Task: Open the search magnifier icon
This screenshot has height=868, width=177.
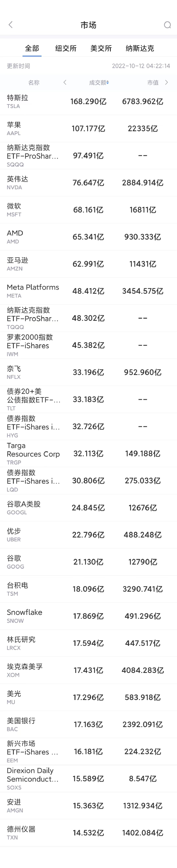Action: point(167,25)
